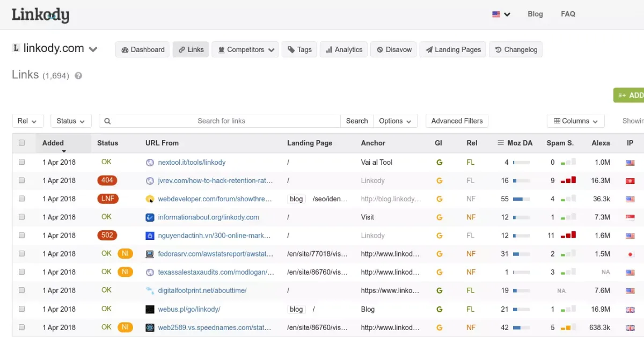Click the Analytics bar-chart icon
Viewport: 644px width, 337px height.
coord(329,49)
